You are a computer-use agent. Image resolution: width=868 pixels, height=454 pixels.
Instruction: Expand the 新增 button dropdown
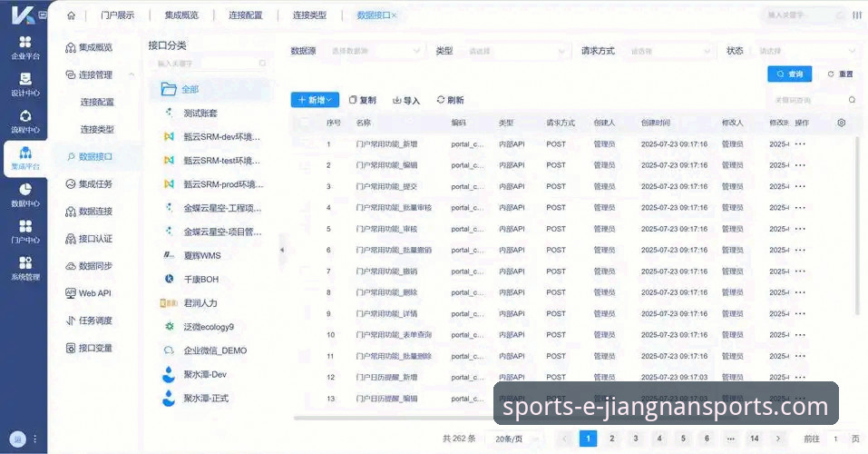click(x=315, y=100)
